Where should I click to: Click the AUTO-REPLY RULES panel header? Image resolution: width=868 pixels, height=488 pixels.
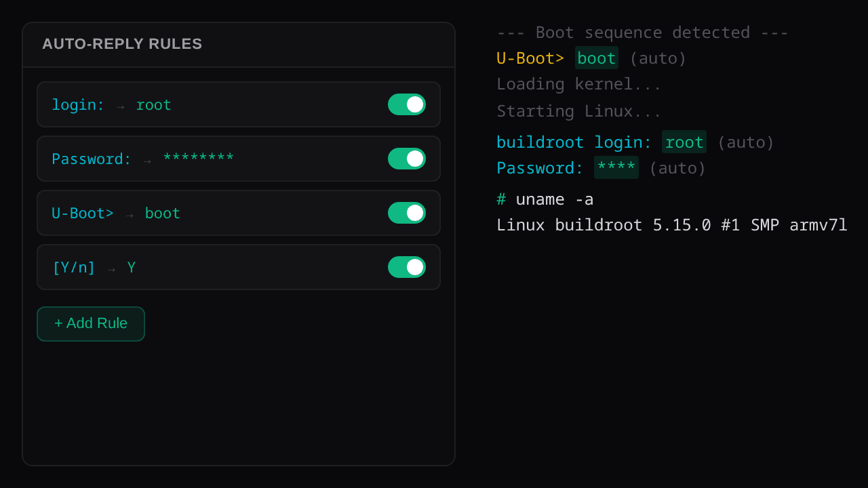(x=122, y=44)
